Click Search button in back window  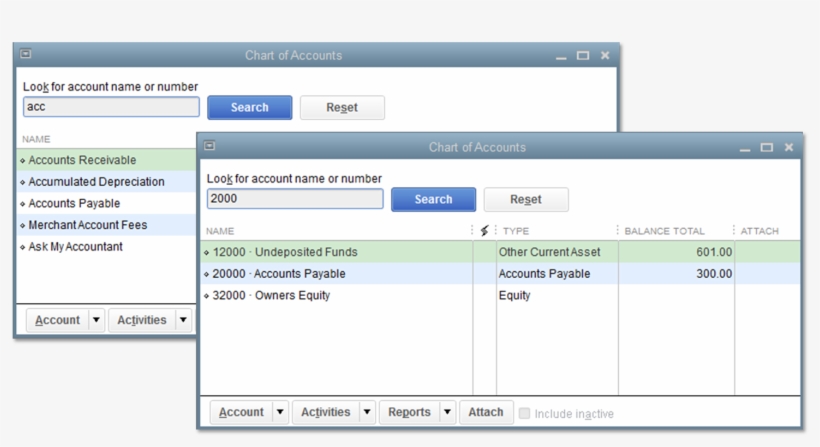pos(249,107)
